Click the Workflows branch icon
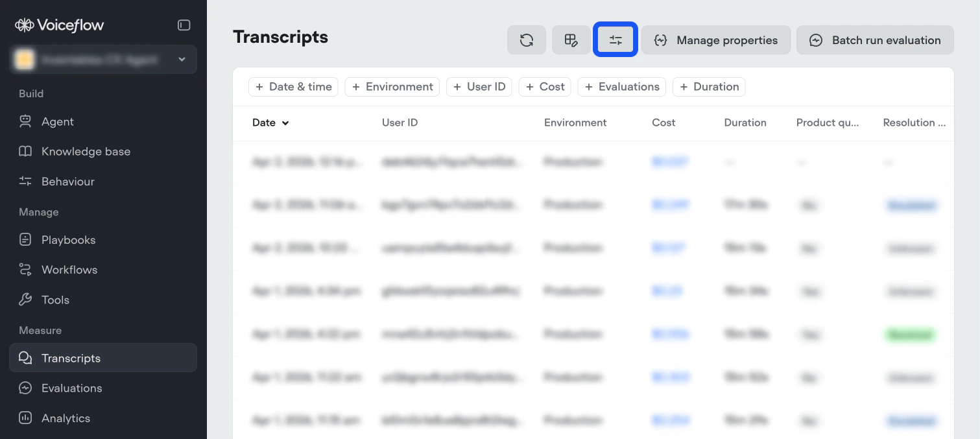The height and width of the screenshot is (439, 980). point(25,269)
